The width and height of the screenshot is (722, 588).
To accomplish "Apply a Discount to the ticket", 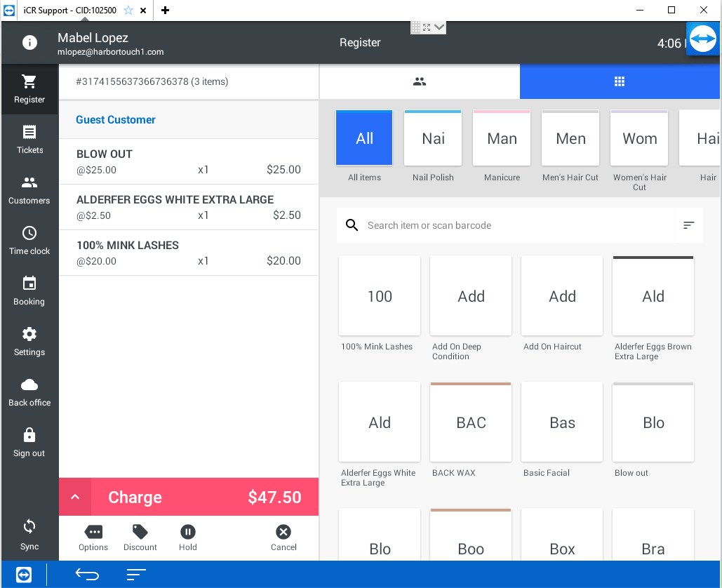I will point(140,537).
